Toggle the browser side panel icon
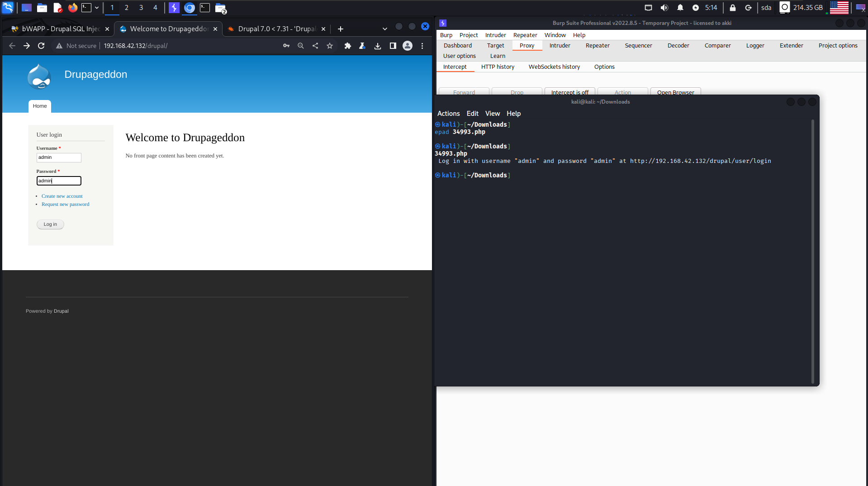868x486 pixels. tap(393, 46)
